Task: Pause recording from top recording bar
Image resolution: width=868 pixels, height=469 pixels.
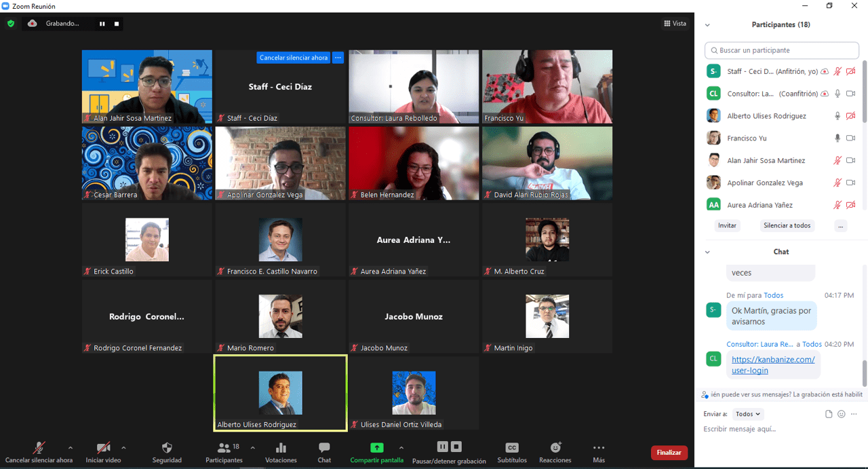Action: pyautogui.click(x=102, y=24)
